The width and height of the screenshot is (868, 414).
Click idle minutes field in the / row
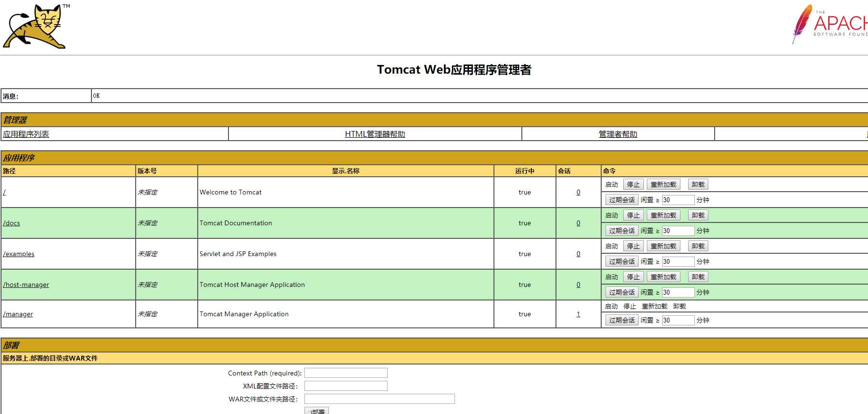coord(678,200)
